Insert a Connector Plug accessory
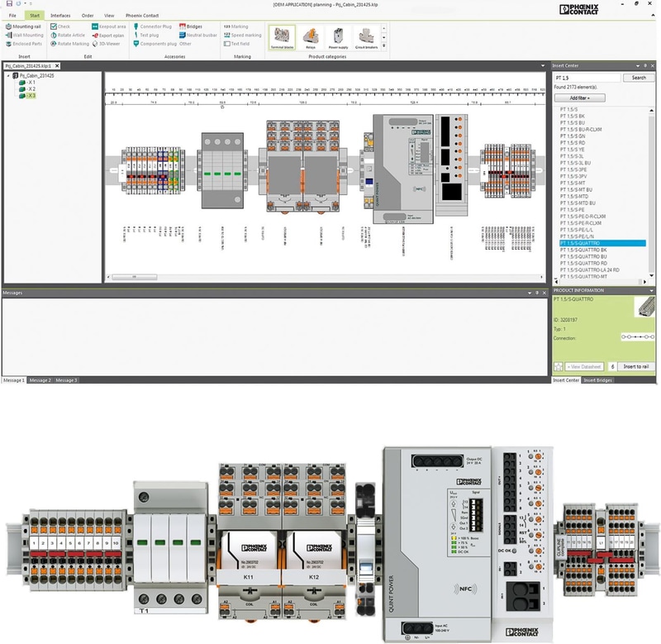The height and width of the screenshot is (644, 661). coord(152,26)
